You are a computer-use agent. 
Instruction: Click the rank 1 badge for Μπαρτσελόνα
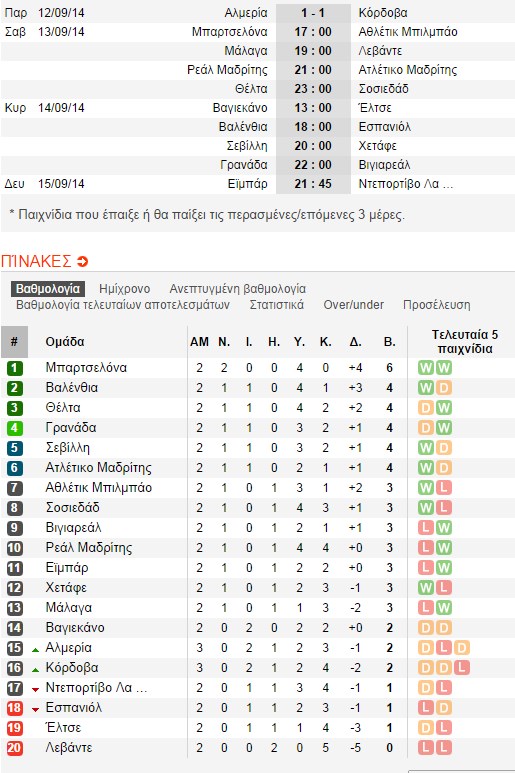(x=15, y=368)
